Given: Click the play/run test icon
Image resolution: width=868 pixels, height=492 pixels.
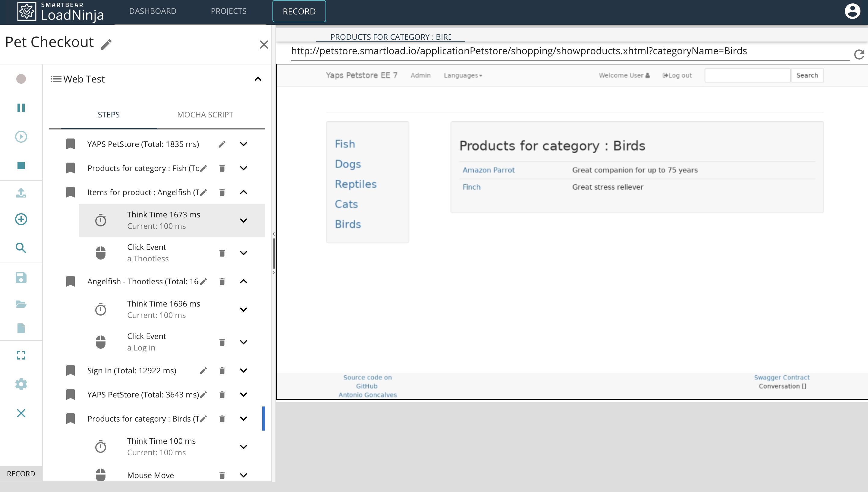Looking at the screenshot, I should (x=21, y=136).
